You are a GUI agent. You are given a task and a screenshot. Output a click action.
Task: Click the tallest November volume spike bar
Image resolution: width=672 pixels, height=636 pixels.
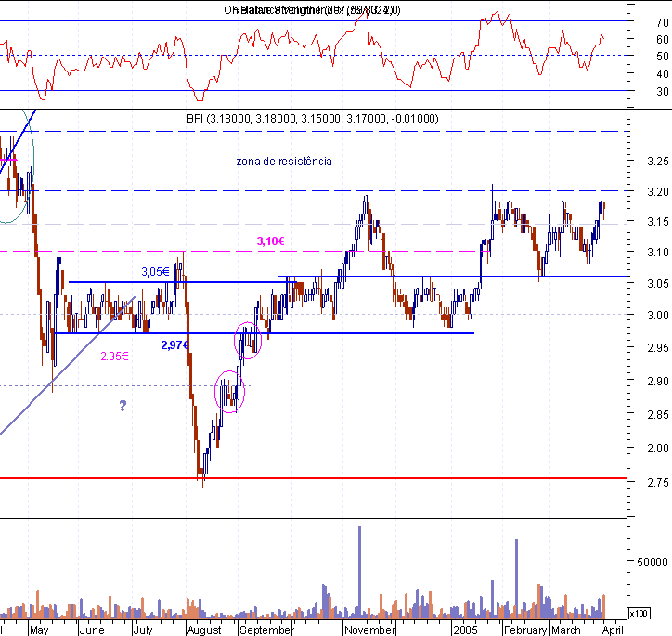[x=359, y=572]
